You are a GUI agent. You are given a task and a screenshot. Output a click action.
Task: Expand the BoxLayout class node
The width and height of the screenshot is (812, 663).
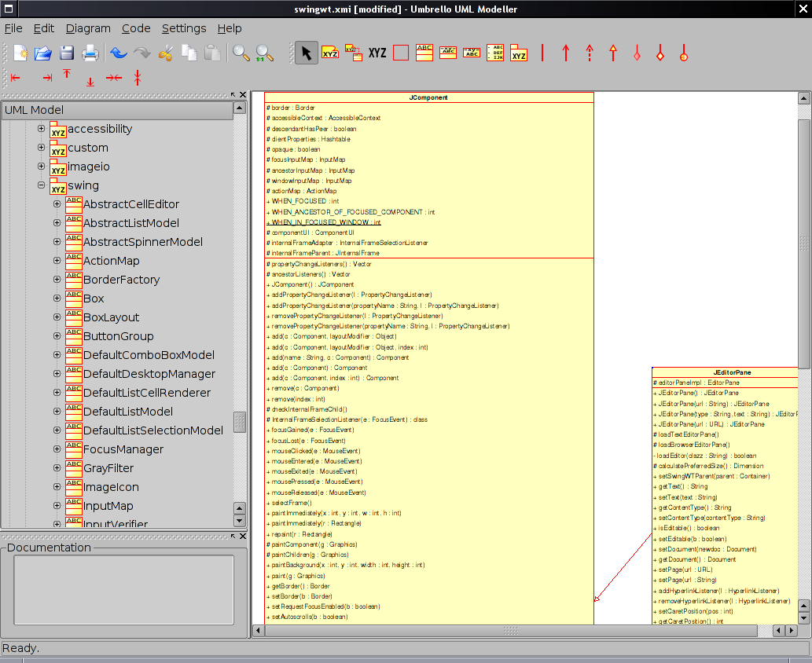click(x=57, y=317)
